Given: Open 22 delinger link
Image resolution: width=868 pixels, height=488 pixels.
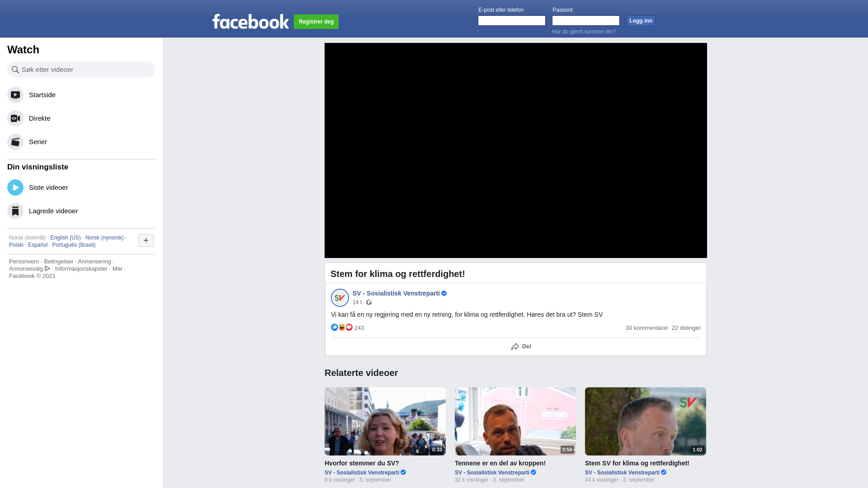Looking at the screenshot, I should click(x=686, y=328).
